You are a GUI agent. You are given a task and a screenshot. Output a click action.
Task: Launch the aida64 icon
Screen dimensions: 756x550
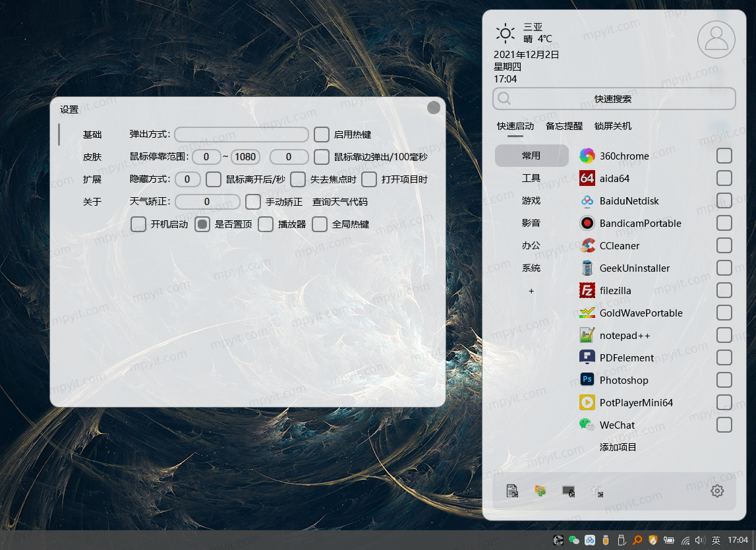coord(587,179)
